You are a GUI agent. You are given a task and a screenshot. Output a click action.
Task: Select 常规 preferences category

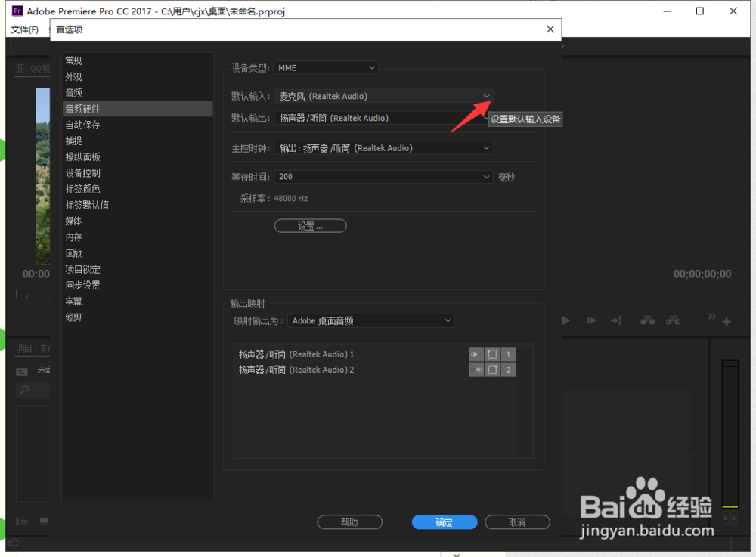(138, 60)
